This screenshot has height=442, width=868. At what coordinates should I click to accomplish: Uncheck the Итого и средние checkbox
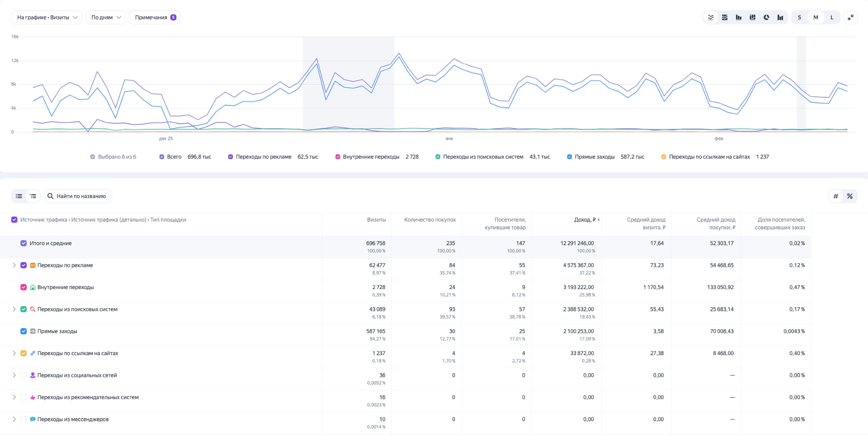click(24, 243)
